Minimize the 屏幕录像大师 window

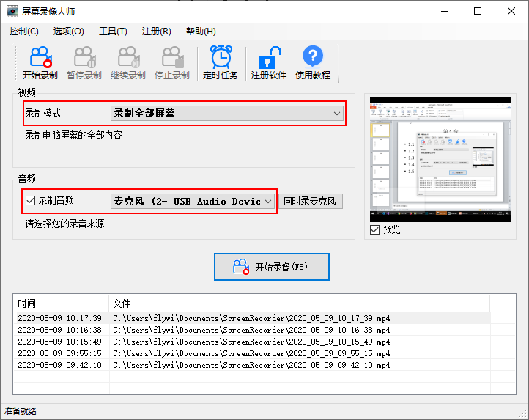tap(445, 11)
